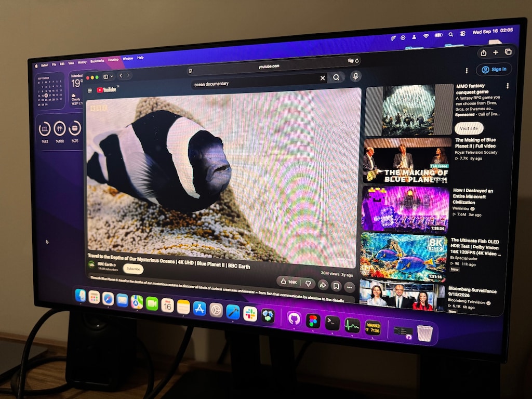
Task: Open Bloomberg Surveillance 9/15/2026 video title
Action: pyautogui.click(x=472, y=292)
